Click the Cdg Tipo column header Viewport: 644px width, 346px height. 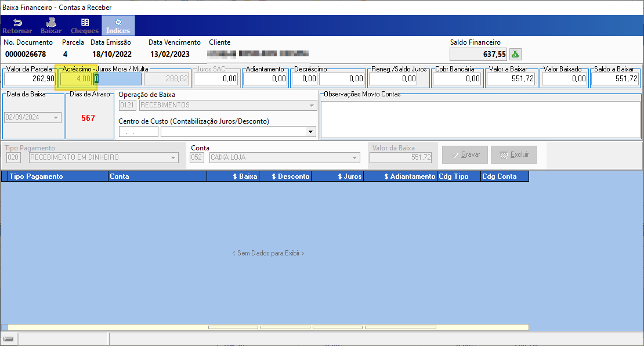pos(459,176)
